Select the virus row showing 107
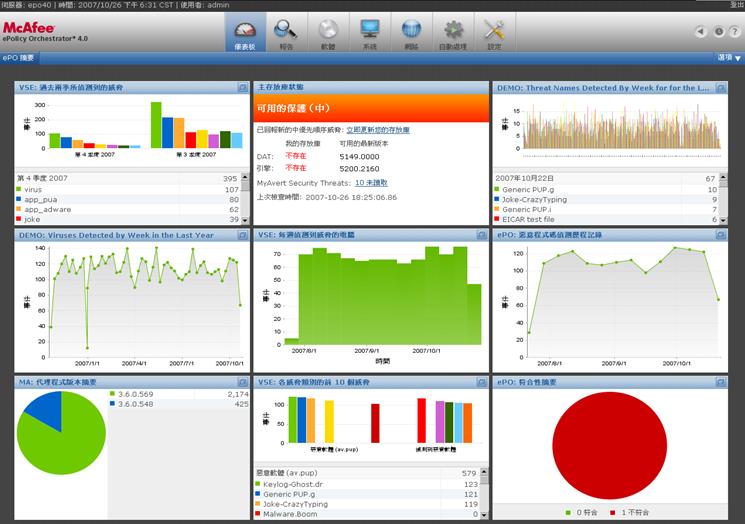745x524 pixels. coord(128,190)
